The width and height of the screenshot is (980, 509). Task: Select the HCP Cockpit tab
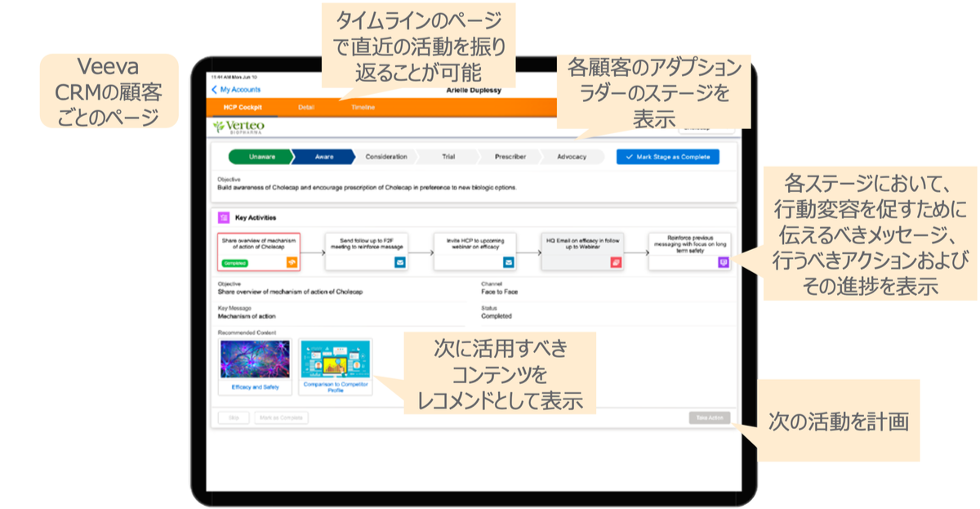(x=242, y=107)
